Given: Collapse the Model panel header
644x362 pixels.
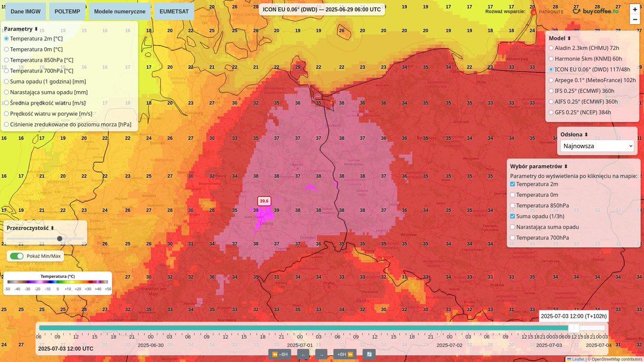Looking at the screenshot, I should click(x=560, y=39).
